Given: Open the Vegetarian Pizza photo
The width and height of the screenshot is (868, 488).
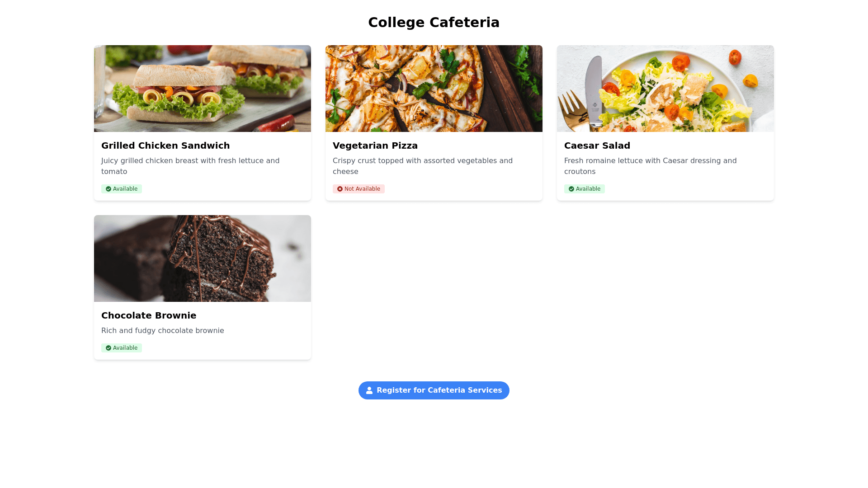Looking at the screenshot, I should tap(434, 89).
